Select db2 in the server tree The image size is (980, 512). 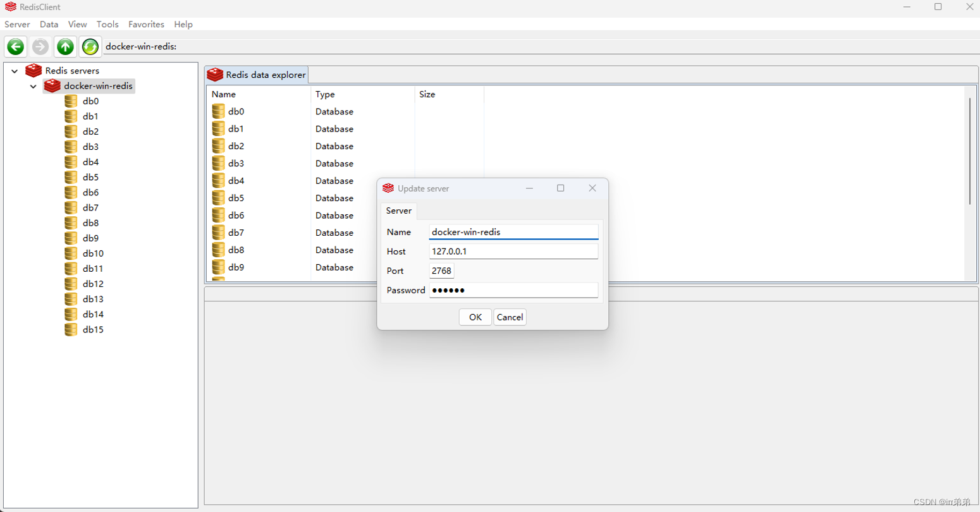90,131
